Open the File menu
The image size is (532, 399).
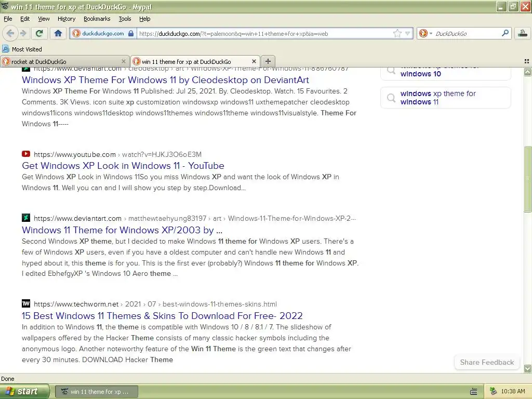[8, 19]
